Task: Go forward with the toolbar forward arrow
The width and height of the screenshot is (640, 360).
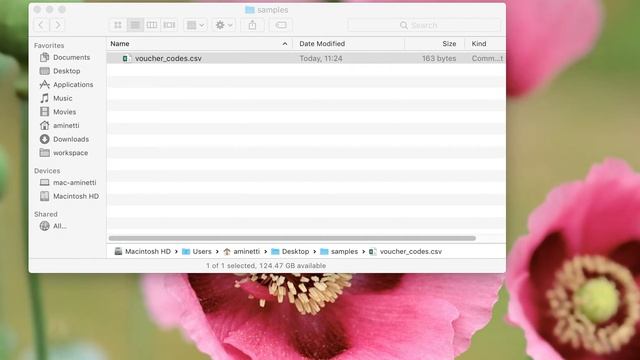Action: pos(58,25)
